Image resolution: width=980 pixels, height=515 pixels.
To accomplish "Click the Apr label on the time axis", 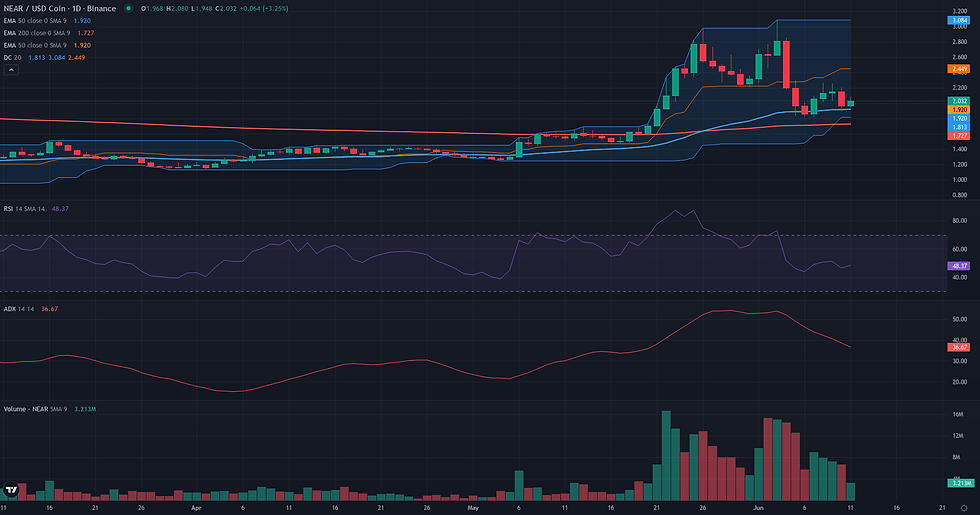I will tap(196, 508).
